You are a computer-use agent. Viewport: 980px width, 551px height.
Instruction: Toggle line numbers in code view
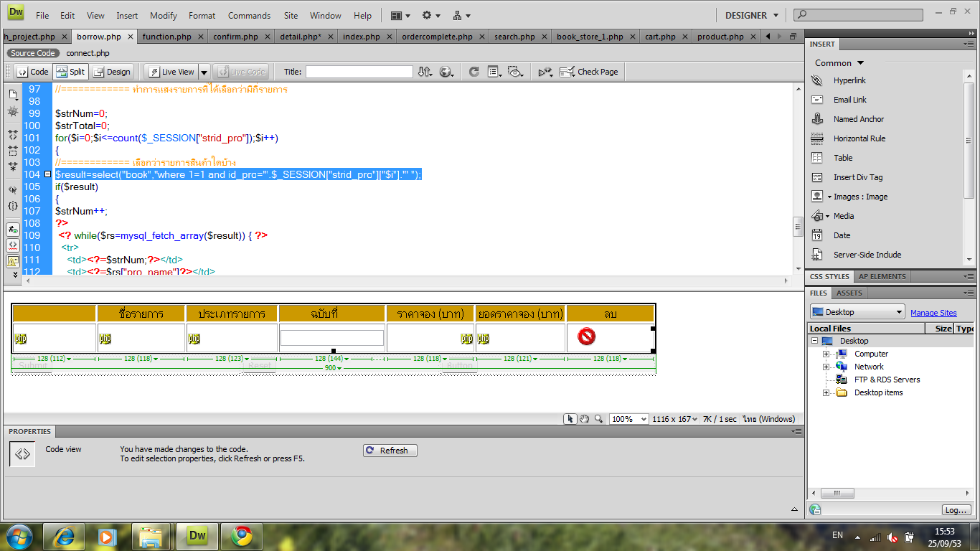tap(13, 230)
